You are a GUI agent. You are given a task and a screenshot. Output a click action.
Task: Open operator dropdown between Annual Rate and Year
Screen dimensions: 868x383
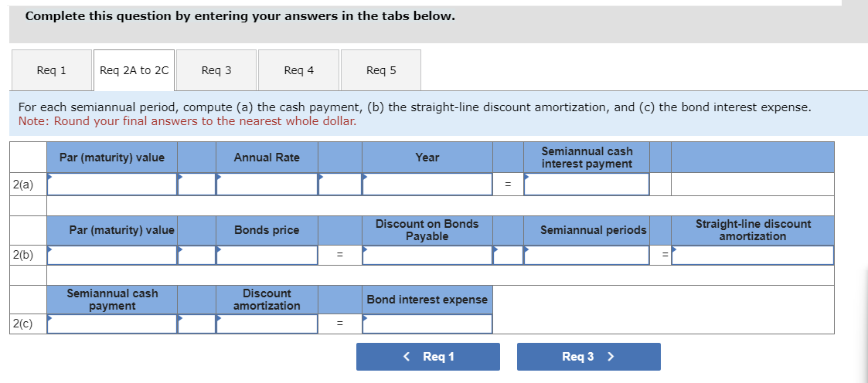[x=340, y=184]
